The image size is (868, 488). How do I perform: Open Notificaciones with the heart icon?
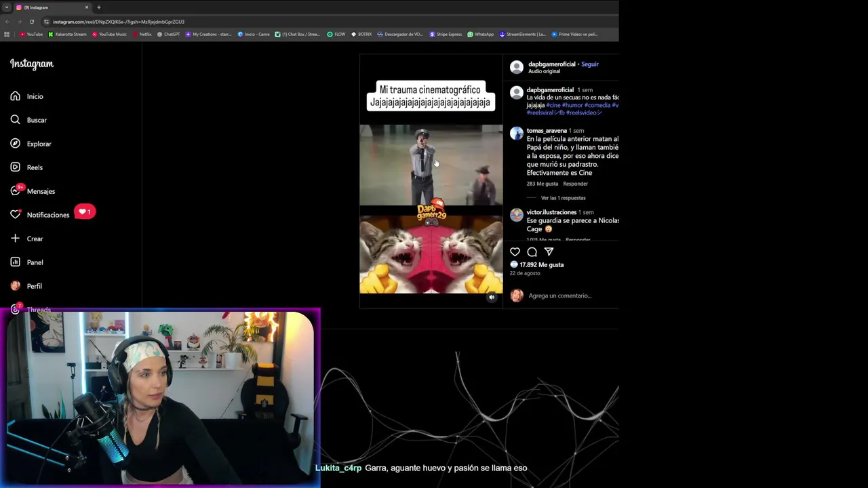[15, 215]
